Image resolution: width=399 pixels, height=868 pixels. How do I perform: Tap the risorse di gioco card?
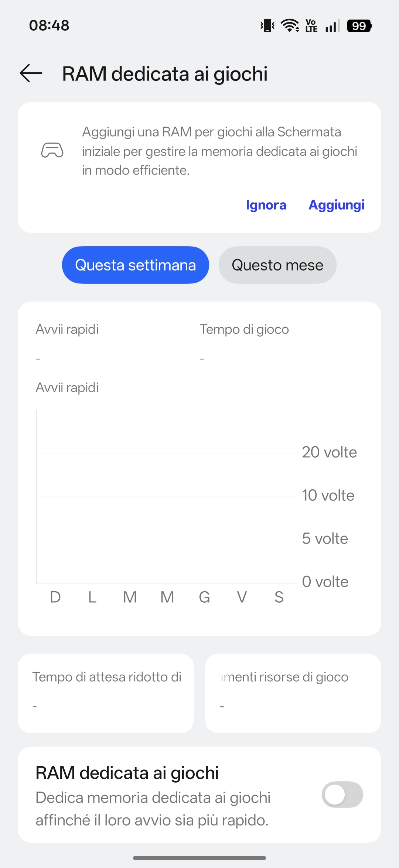pyautogui.click(x=293, y=693)
